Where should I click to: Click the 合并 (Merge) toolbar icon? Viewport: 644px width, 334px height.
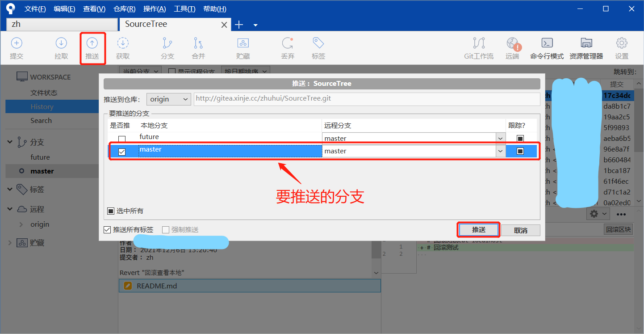click(x=198, y=43)
